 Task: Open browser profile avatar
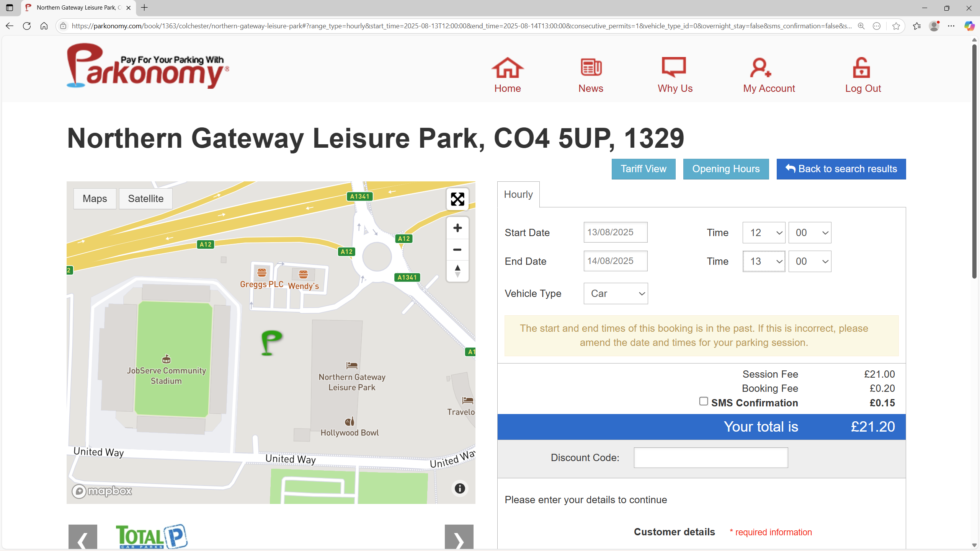click(x=934, y=26)
